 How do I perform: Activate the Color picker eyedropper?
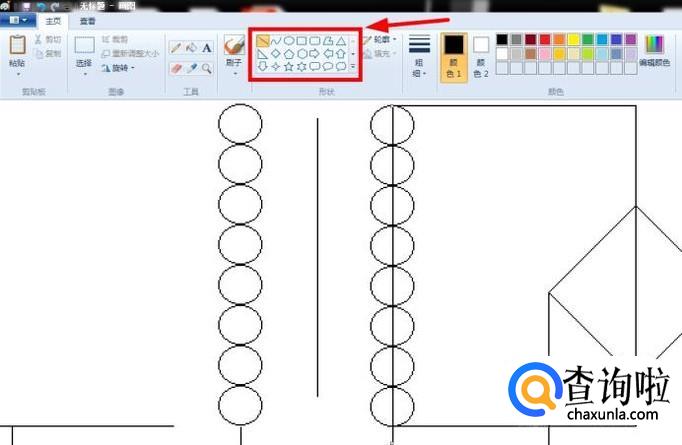tap(191, 68)
